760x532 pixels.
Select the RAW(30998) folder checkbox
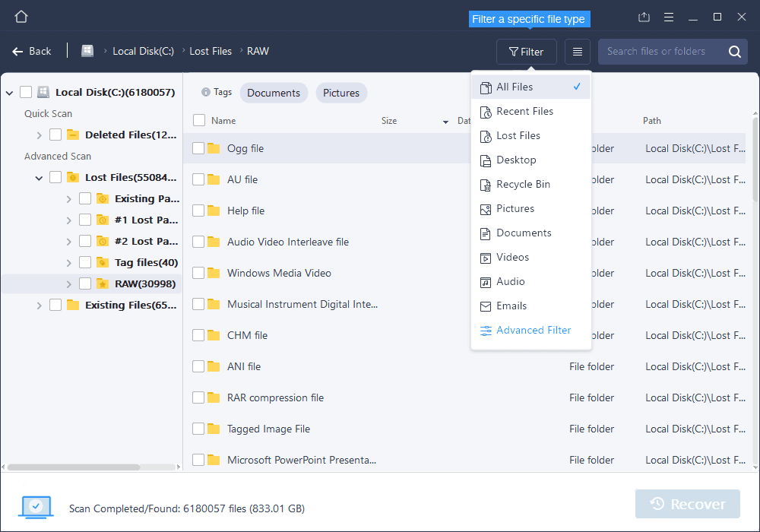(85, 283)
